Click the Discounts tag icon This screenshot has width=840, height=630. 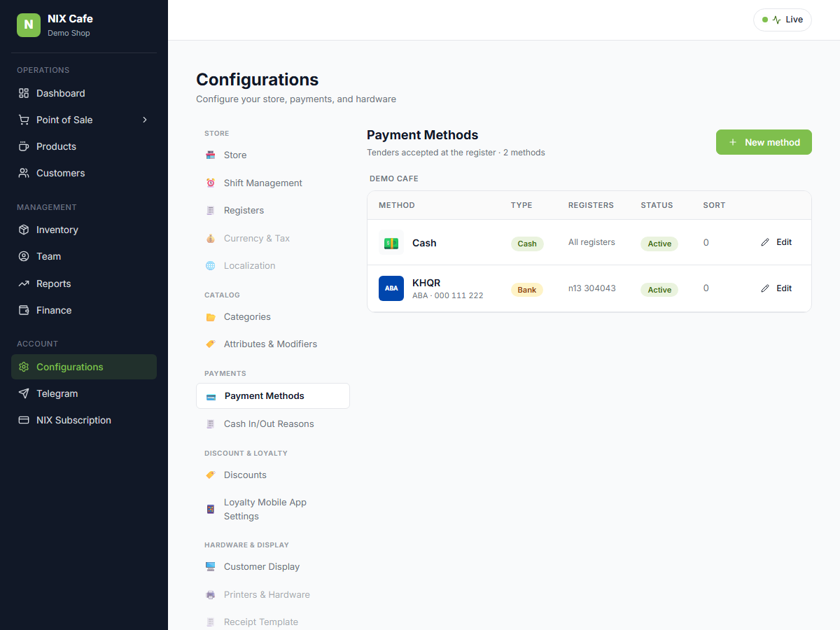211,475
